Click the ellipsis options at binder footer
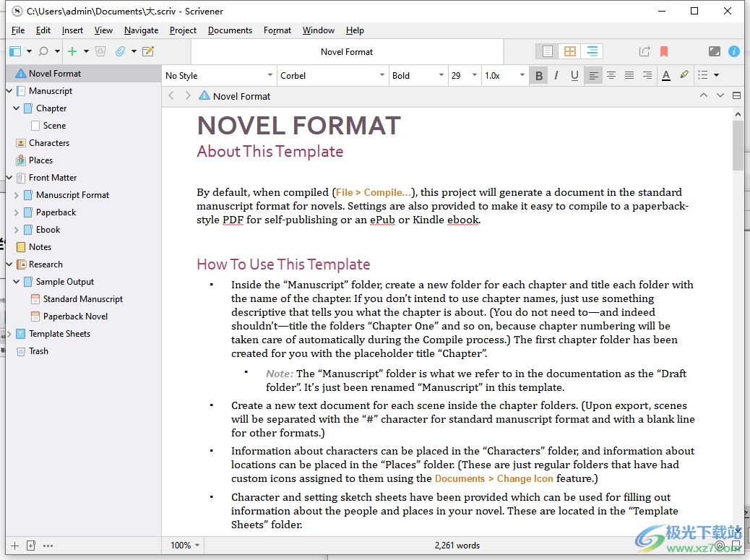750x560 pixels. (48, 545)
